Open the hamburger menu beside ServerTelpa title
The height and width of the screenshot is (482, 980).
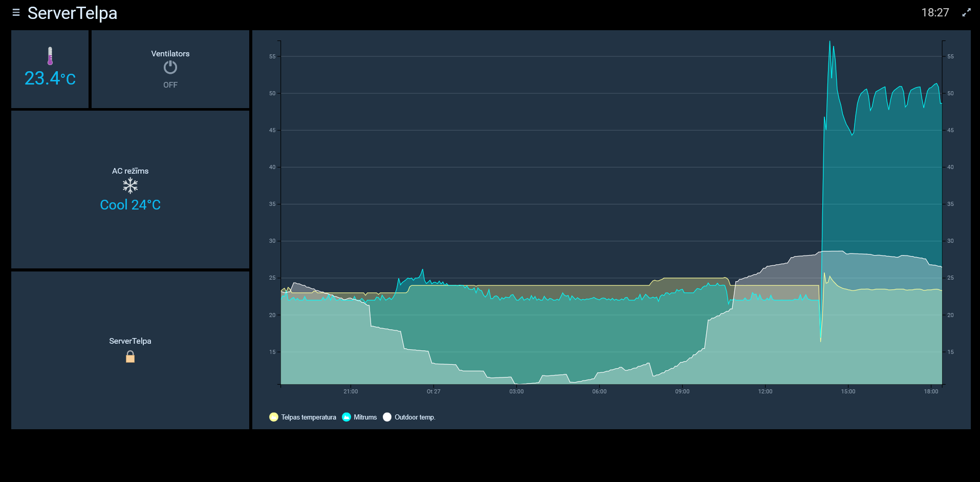[16, 13]
